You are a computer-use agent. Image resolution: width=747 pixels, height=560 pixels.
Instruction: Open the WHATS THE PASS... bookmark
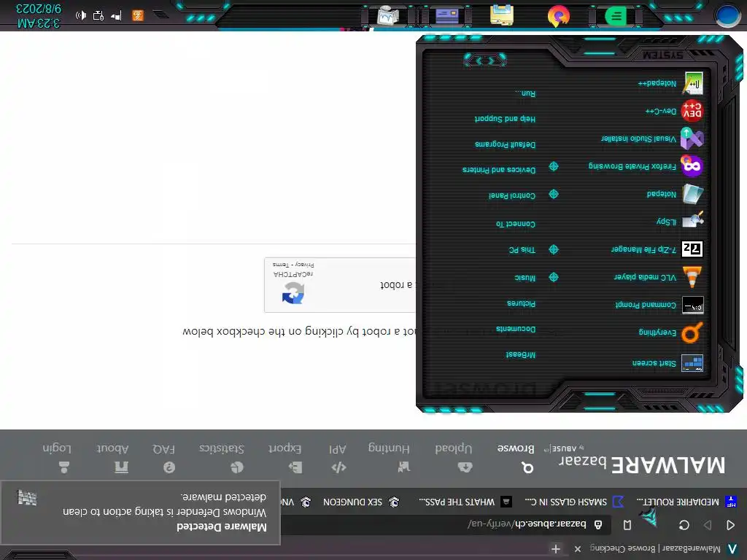coord(465,502)
